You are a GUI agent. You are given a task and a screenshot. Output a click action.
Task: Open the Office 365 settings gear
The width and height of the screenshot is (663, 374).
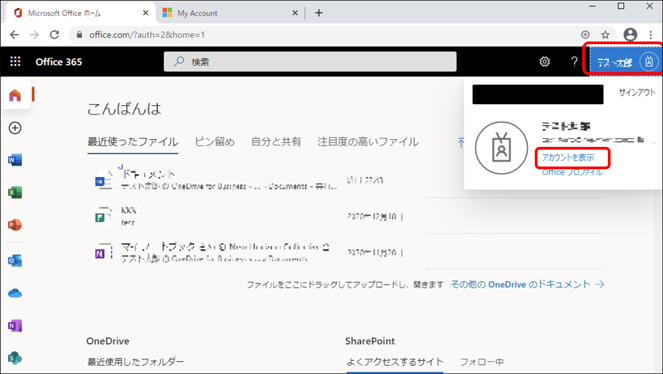pos(545,62)
